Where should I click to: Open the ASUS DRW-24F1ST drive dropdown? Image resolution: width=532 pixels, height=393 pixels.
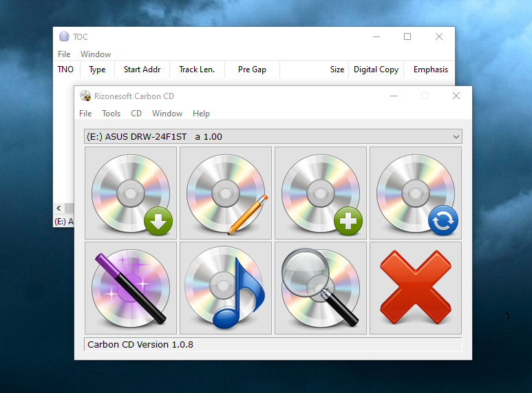point(273,137)
